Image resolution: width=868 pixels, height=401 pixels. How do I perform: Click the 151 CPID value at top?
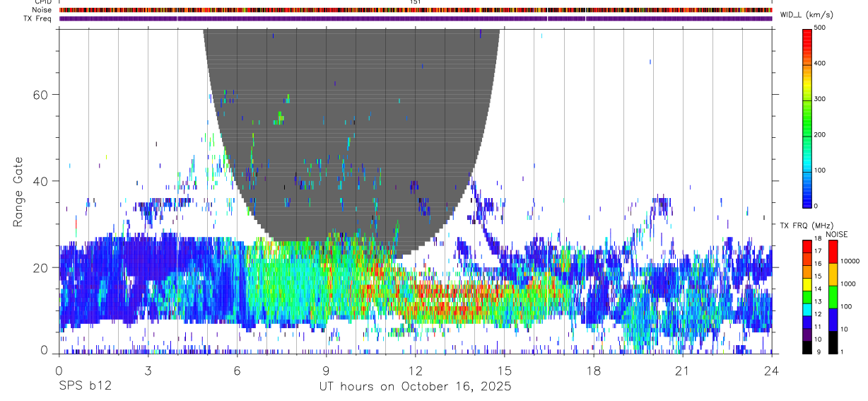pyautogui.click(x=415, y=2)
